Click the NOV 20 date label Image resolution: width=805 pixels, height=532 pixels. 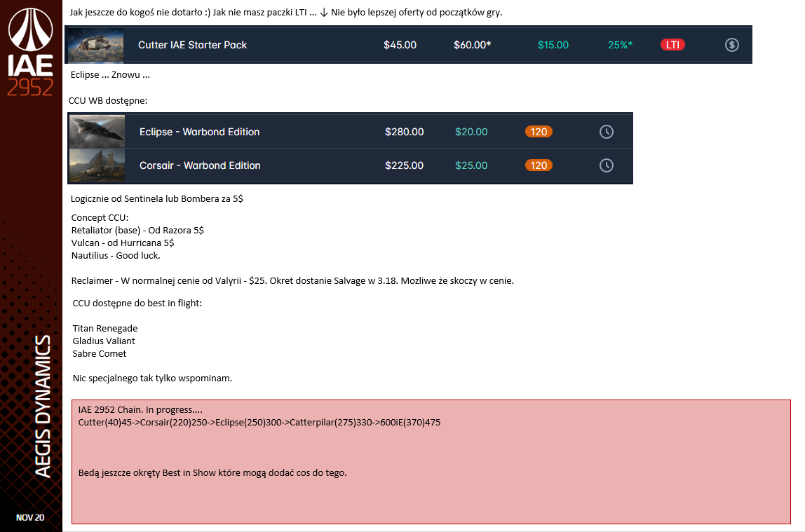pos(30,518)
